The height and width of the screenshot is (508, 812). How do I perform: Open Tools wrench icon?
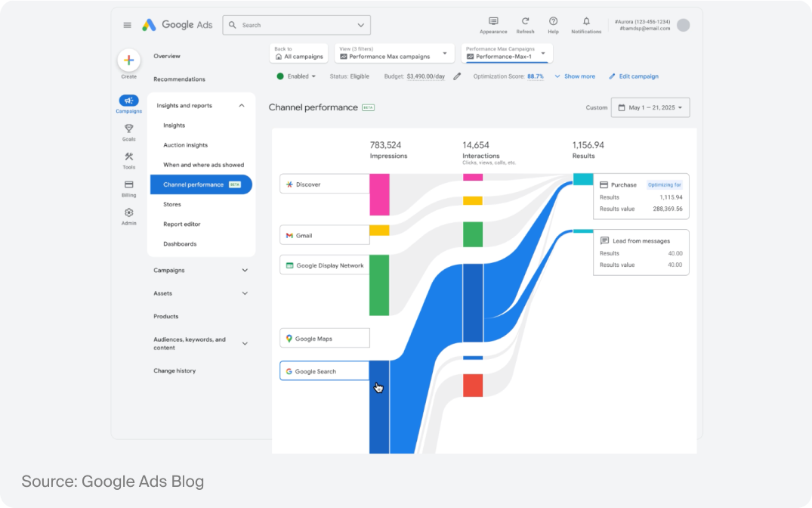129,156
